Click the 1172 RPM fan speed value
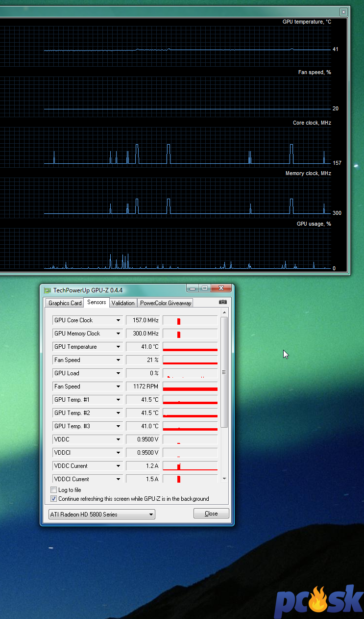The width and height of the screenshot is (364, 619). click(143, 387)
